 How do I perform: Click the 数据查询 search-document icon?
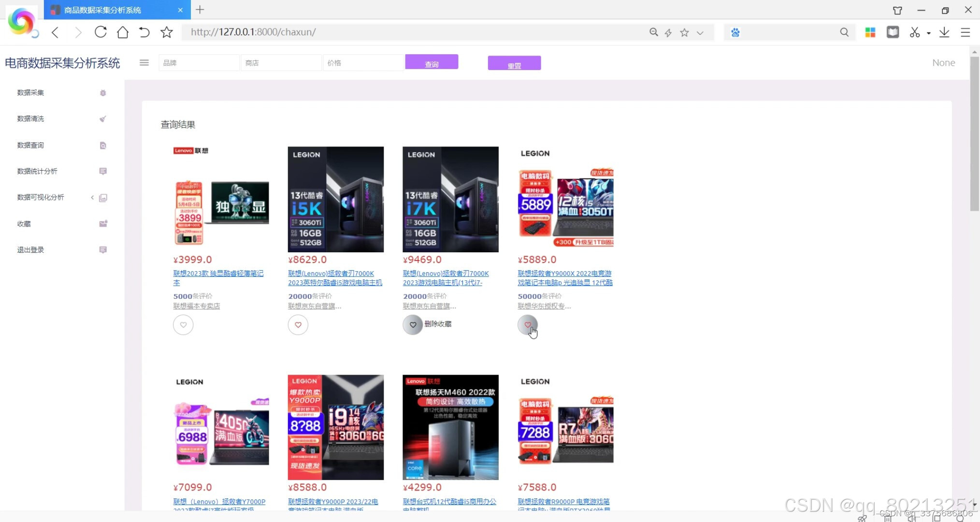(x=103, y=145)
